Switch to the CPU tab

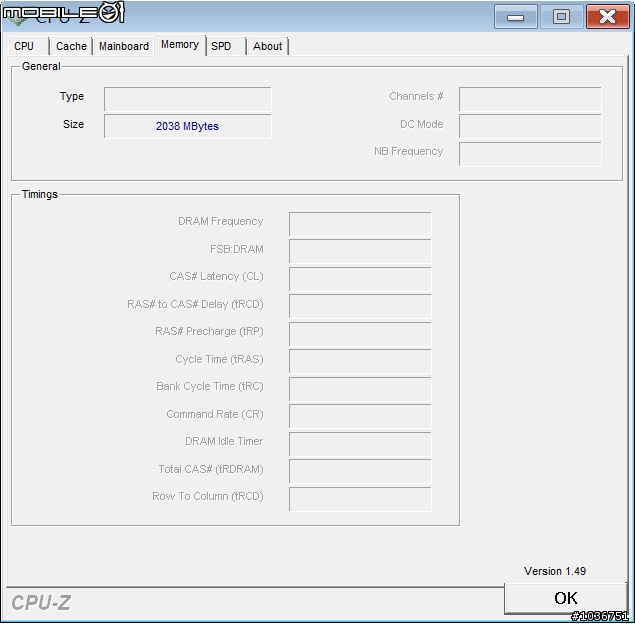[28, 46]
